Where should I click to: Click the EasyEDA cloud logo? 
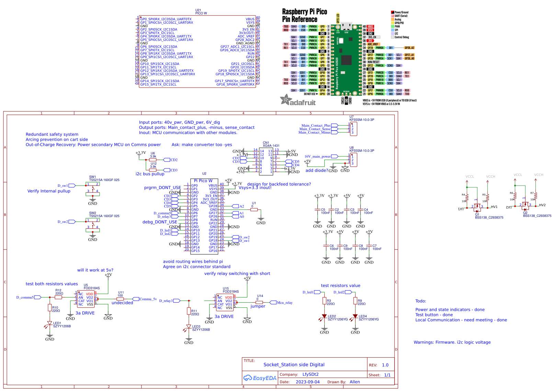[x=248, y=378]
